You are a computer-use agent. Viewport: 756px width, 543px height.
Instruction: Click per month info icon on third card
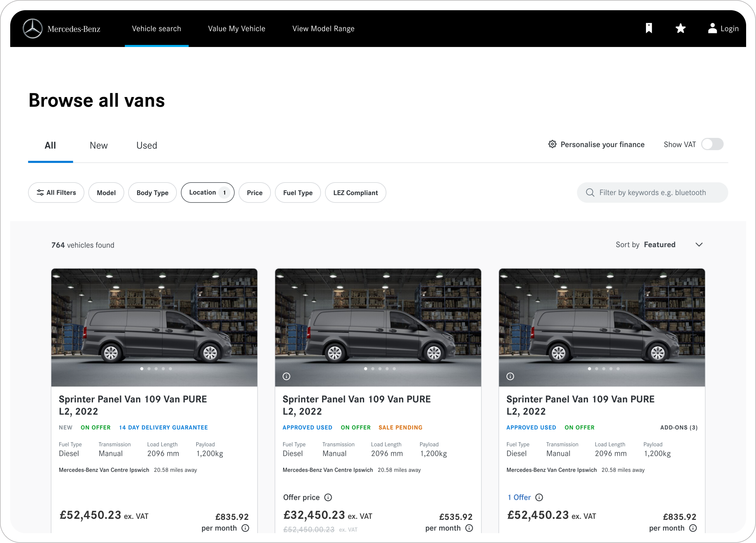pos(693,528)
